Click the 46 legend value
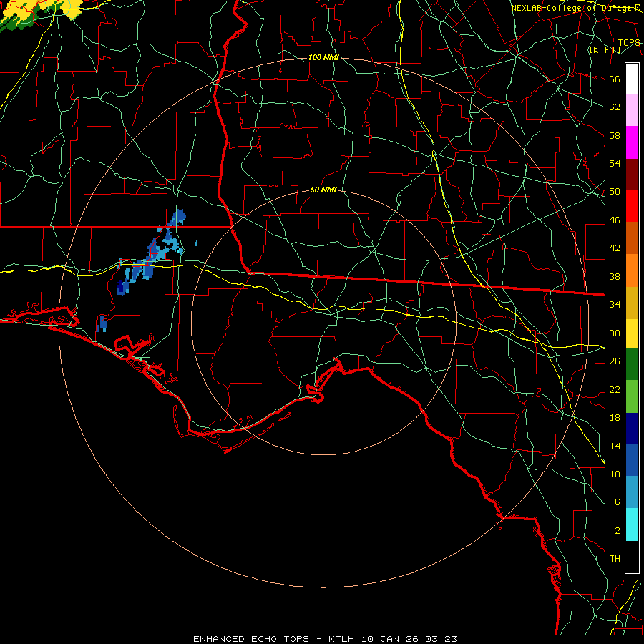The image size is (644, 644). (x=615, y=220)
